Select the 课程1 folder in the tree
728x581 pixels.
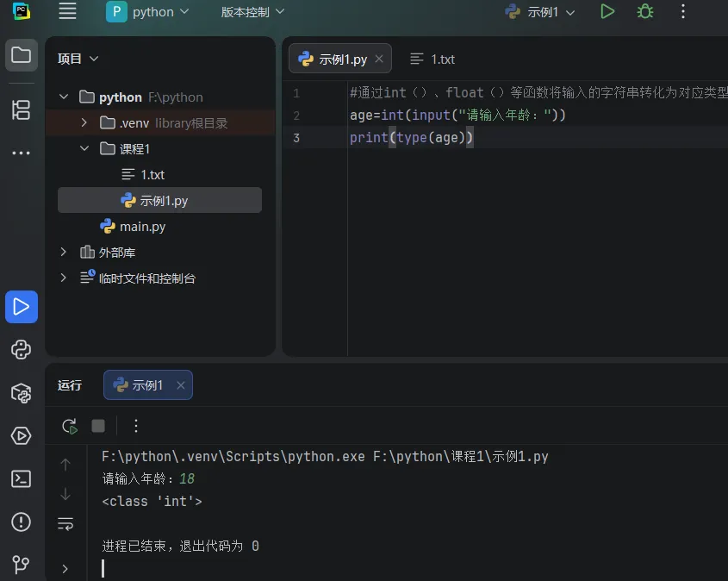tap(160, 148)
